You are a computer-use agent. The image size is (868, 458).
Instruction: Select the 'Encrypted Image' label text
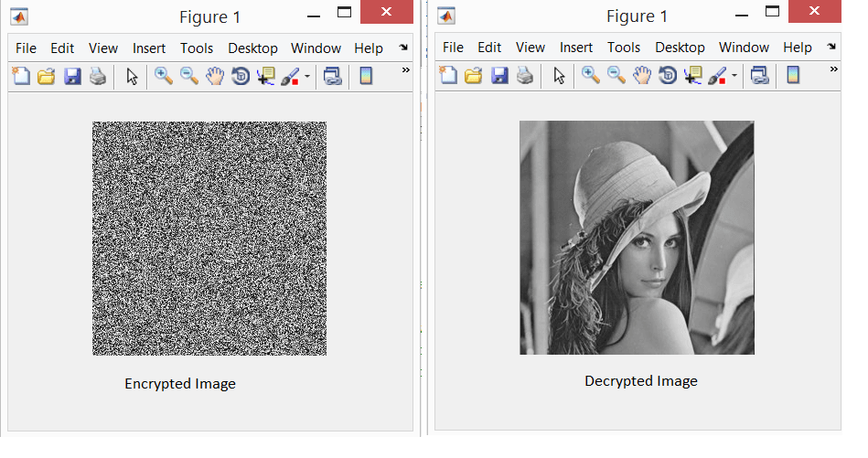tap(180, 384)
